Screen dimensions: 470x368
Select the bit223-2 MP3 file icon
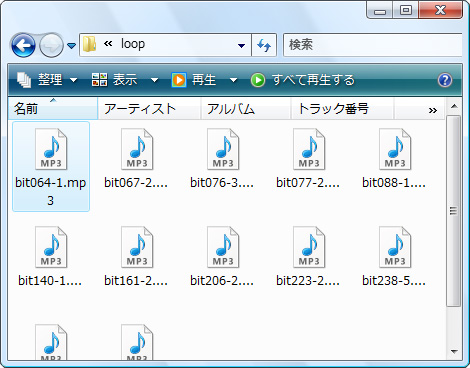point(309,247)
